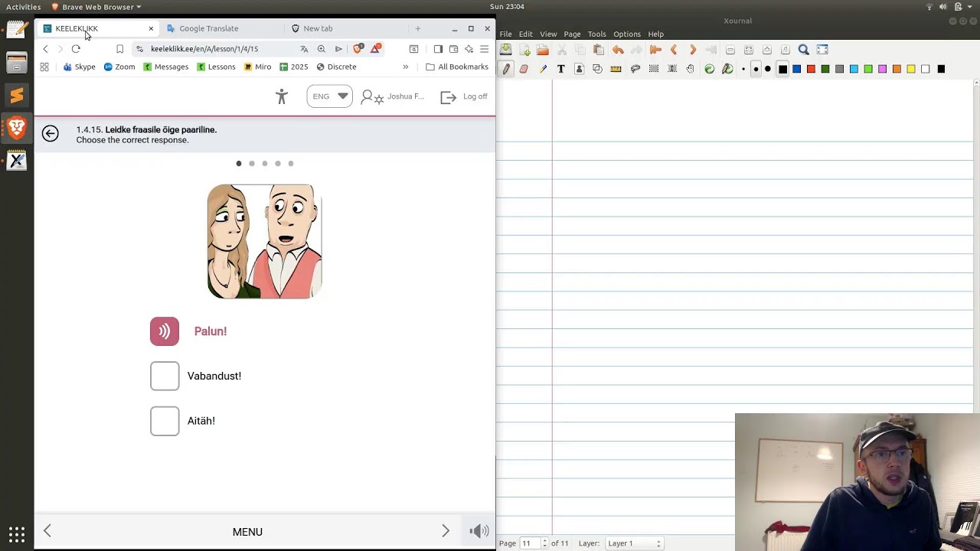Undo last action in Xournal
This screenshot has width=980, height=551.
pos(618,50)
